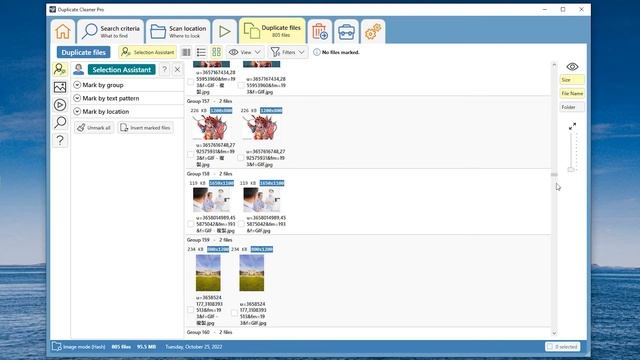
Task: Mark second file checkbox in the topmost partial group
Action: point(241,85)
